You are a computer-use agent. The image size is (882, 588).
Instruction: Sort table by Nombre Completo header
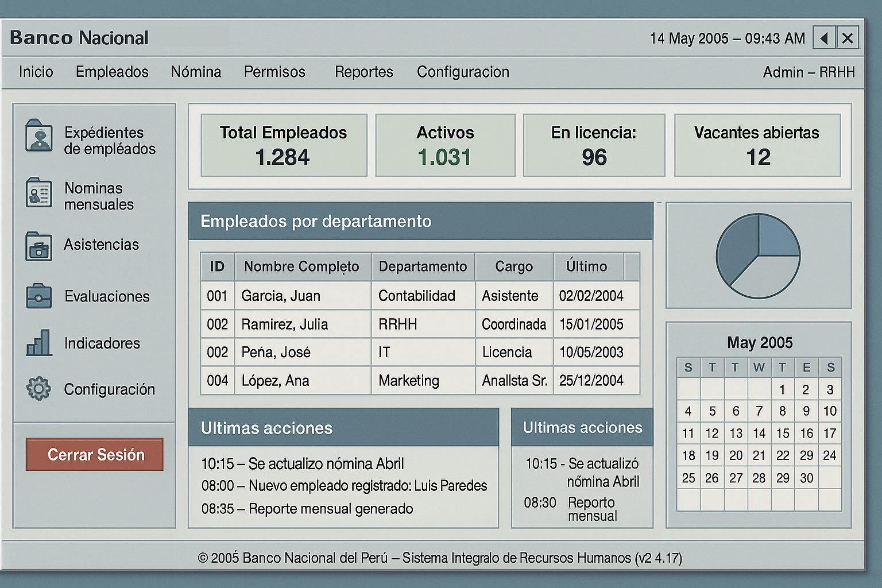click(x=301, y=266)
